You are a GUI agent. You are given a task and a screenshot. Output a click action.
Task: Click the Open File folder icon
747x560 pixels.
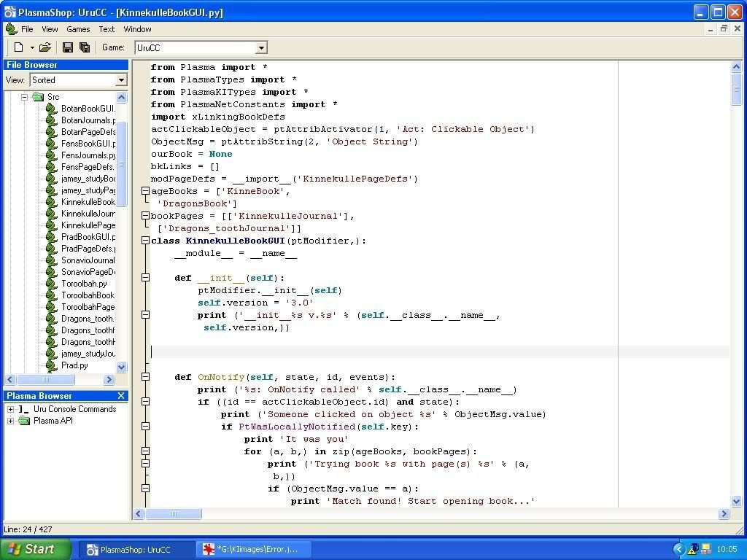point(45,47)
